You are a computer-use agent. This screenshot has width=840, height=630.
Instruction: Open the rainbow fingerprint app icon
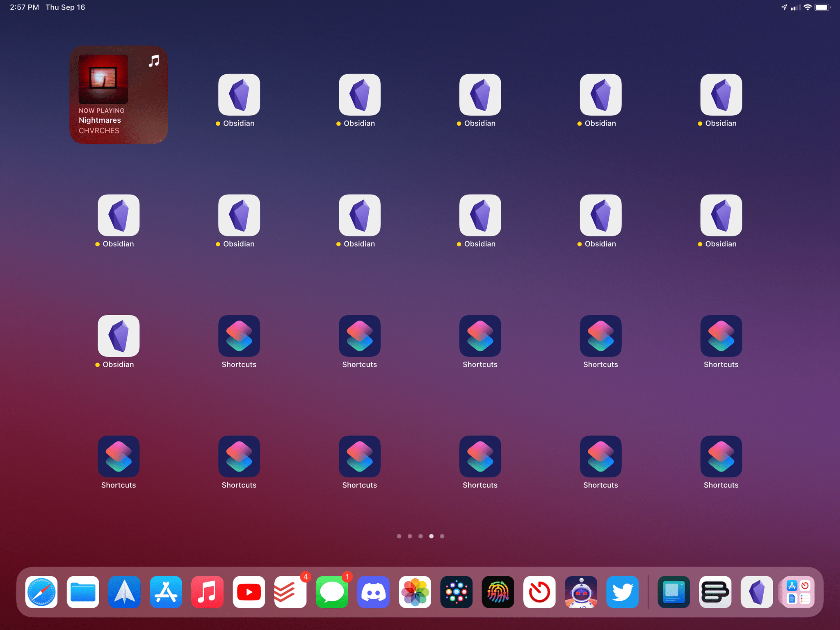pos(498,592)
